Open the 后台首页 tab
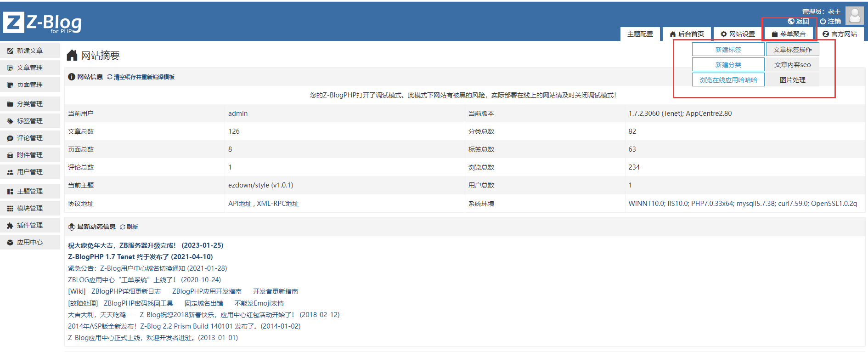This screenshot has width=868, height=352. point(687,34)
